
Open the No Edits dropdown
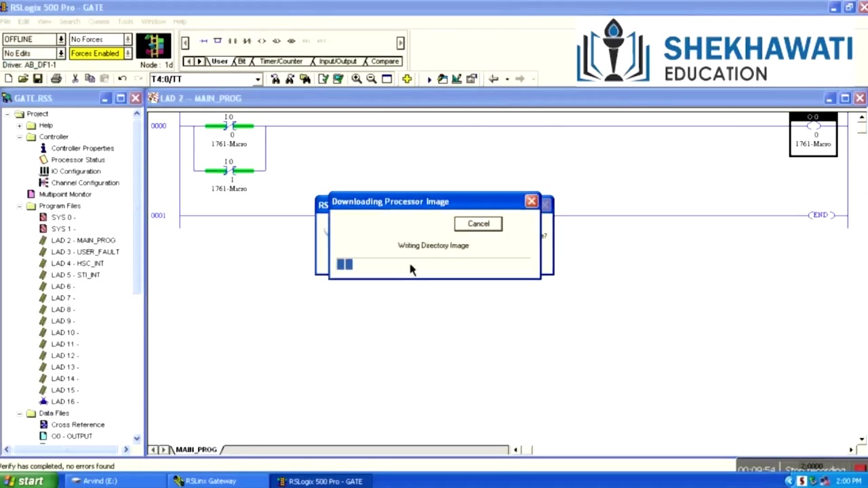tap(61, 54)
